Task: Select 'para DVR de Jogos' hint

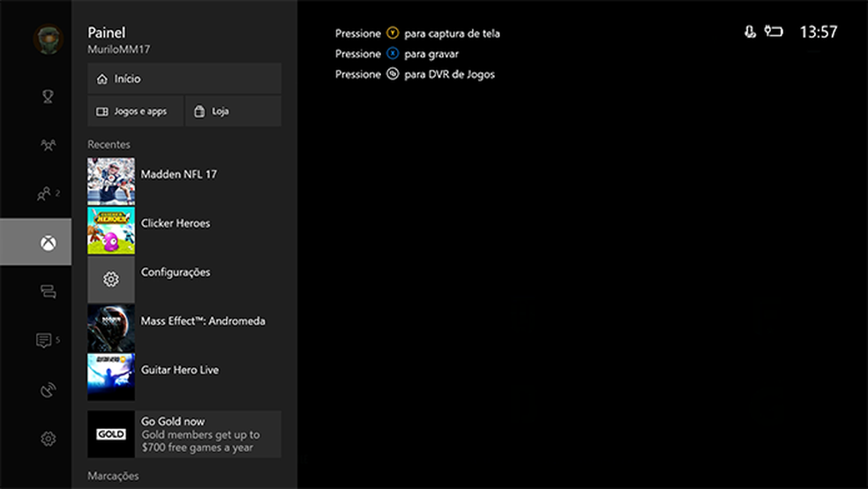Action: (450, 74)
